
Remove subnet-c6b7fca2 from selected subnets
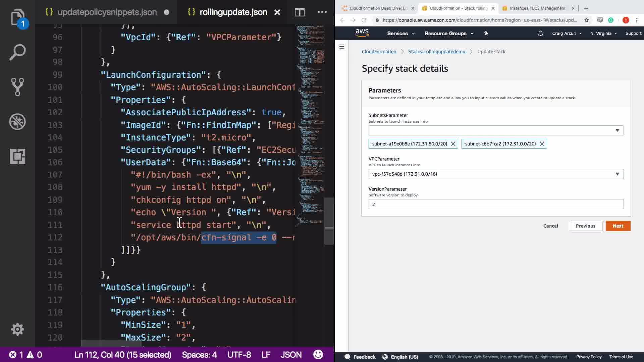pos(542,144)
